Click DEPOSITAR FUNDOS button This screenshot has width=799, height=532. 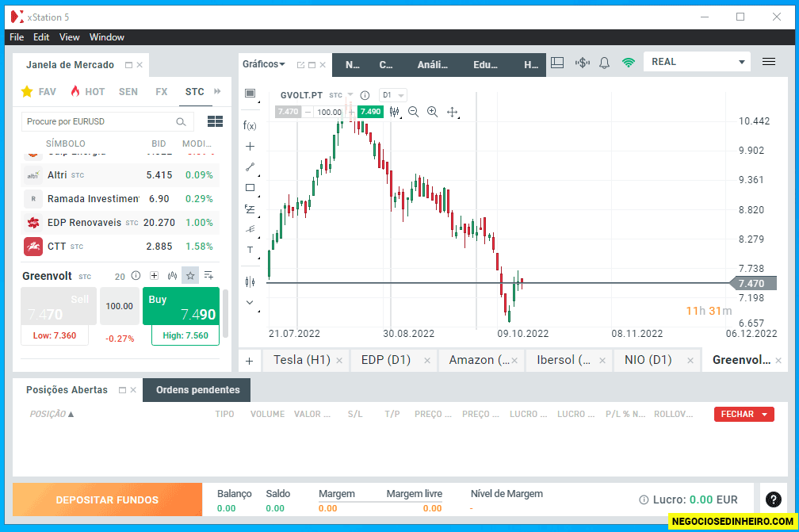point(108,499)
